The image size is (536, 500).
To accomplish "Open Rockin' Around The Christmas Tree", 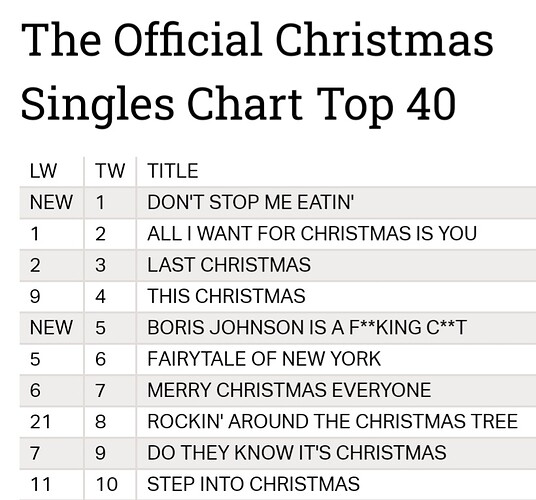I will point(333,421).
